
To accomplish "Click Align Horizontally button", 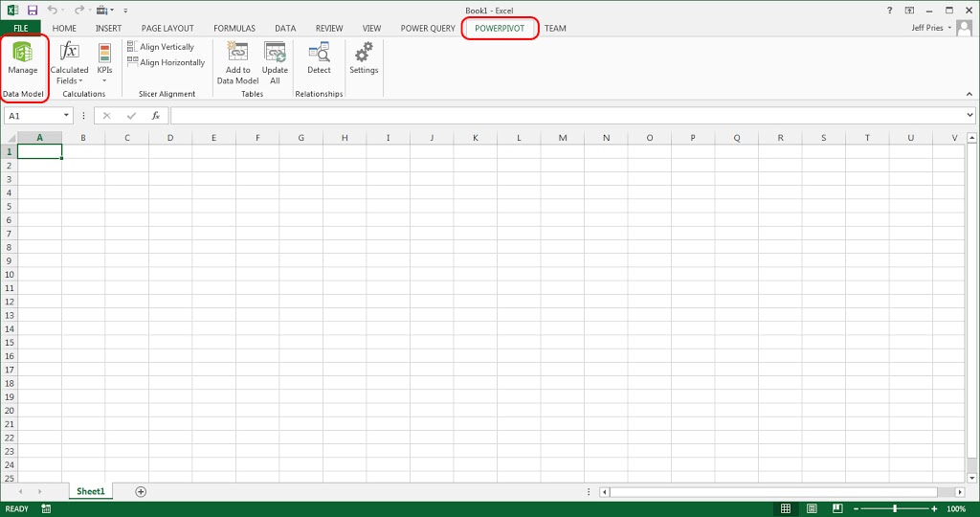I will (x=166, y=63).
